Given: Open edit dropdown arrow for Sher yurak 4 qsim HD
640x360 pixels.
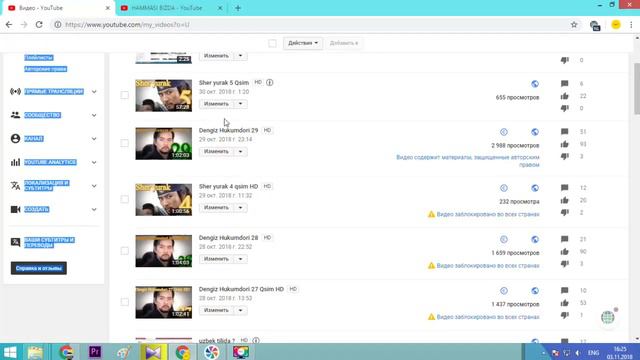Looking at the screenshot, I should click(240, 207).
